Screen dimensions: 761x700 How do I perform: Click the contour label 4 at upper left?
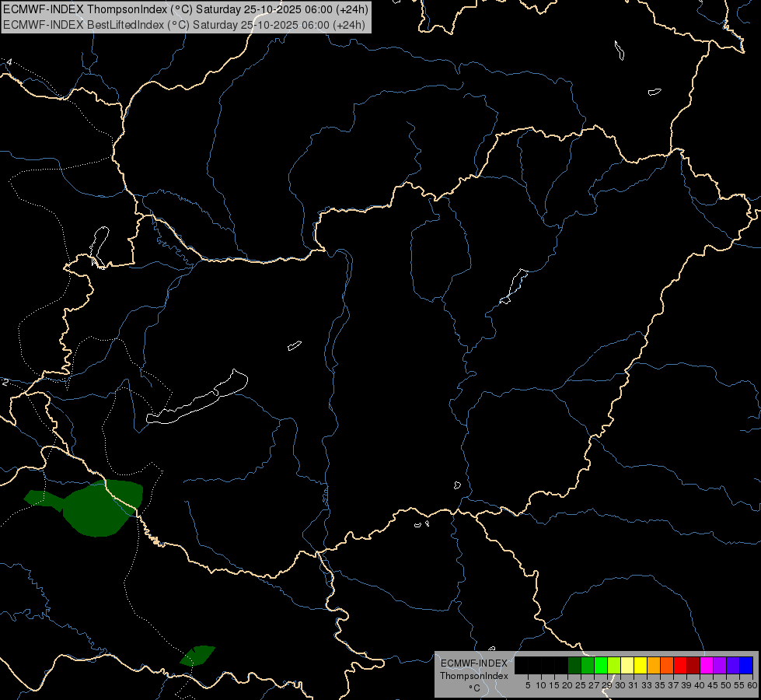coord(9,62)
